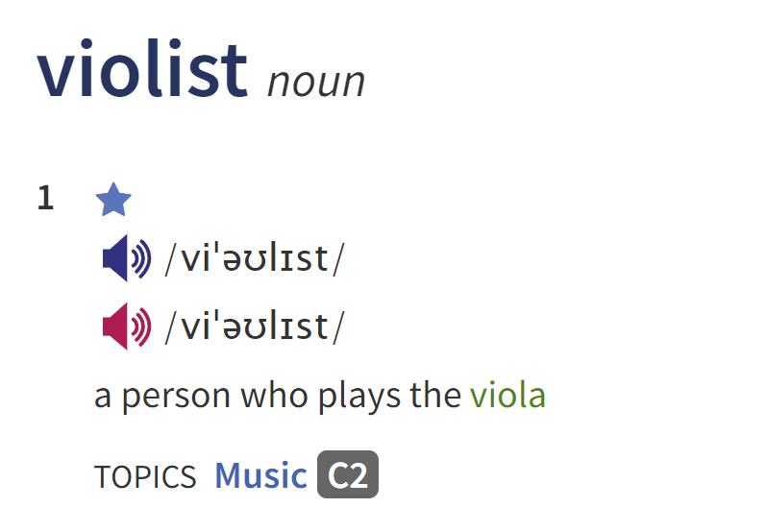The image size is (766, 532).
Task: Click the closing slash of the first transcription
Action: tap(337, 260)
